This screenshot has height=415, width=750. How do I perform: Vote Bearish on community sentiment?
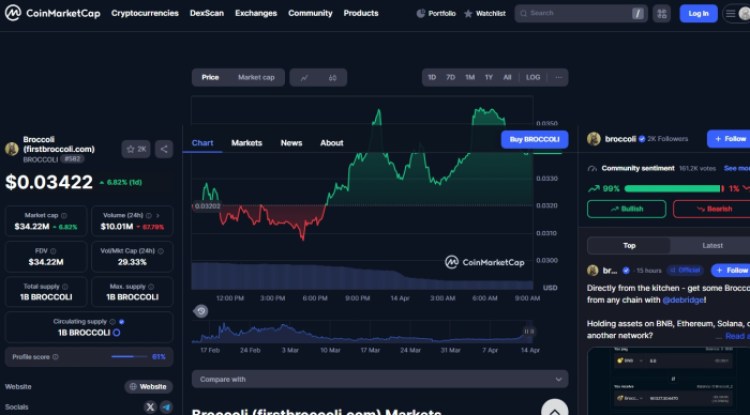pos(712,209)
